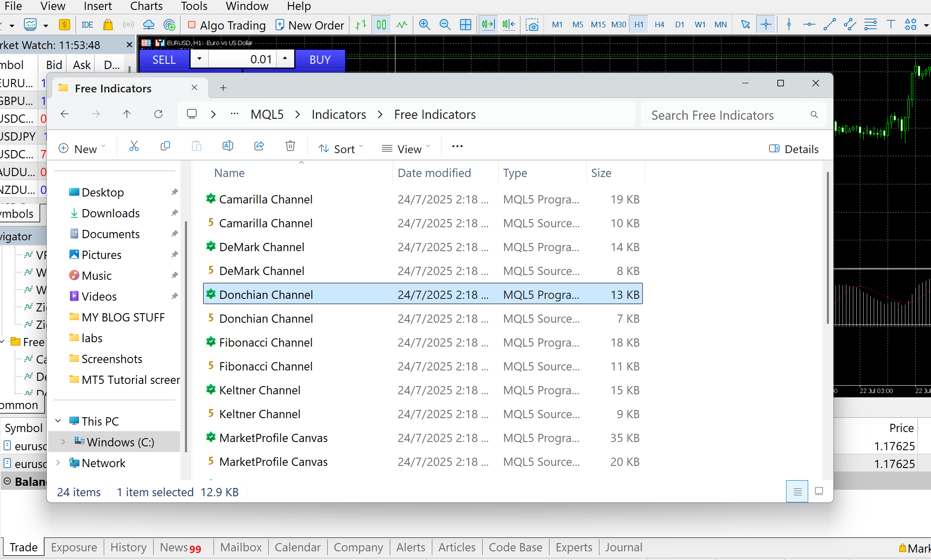Screen dimensions: 931x560
Task: Click the Zoom Out magnifier icon
Action: coord(444,25)
